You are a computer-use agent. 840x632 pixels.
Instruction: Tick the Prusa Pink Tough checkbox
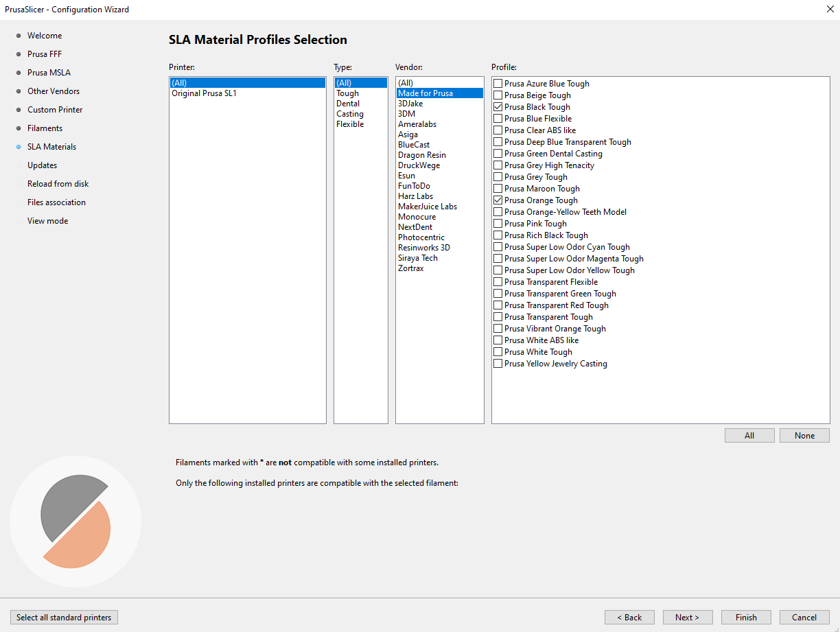pyautogui.click(x=498, y=224)
